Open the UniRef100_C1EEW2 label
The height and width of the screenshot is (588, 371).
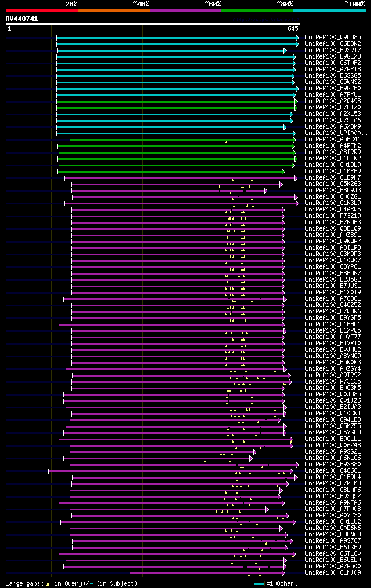pos(333,159)
